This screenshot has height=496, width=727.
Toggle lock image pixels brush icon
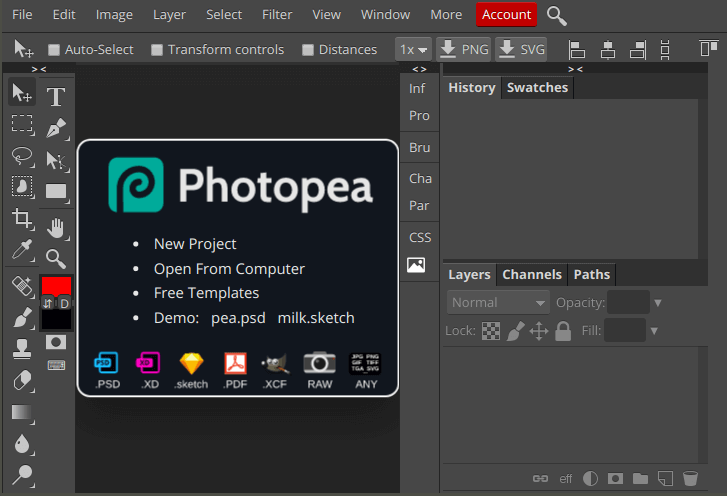[515, 331]
